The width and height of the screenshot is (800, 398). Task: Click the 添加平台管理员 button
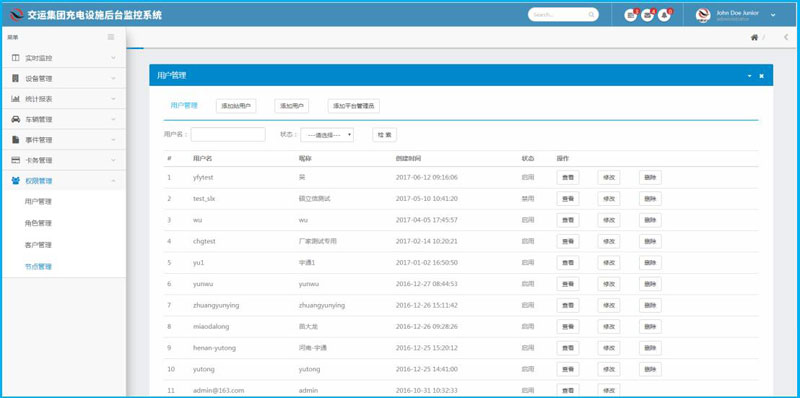[354, 106]
